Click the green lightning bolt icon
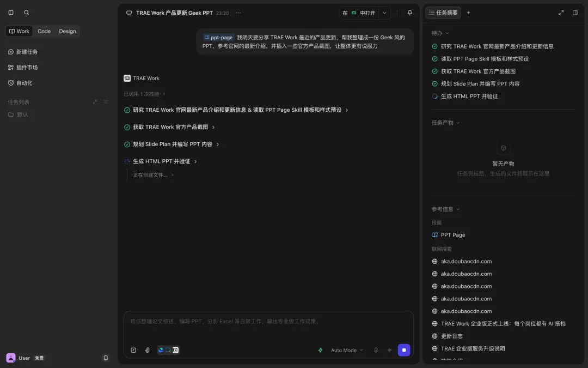This screenshot has width=588, height=368. (320, 350)
